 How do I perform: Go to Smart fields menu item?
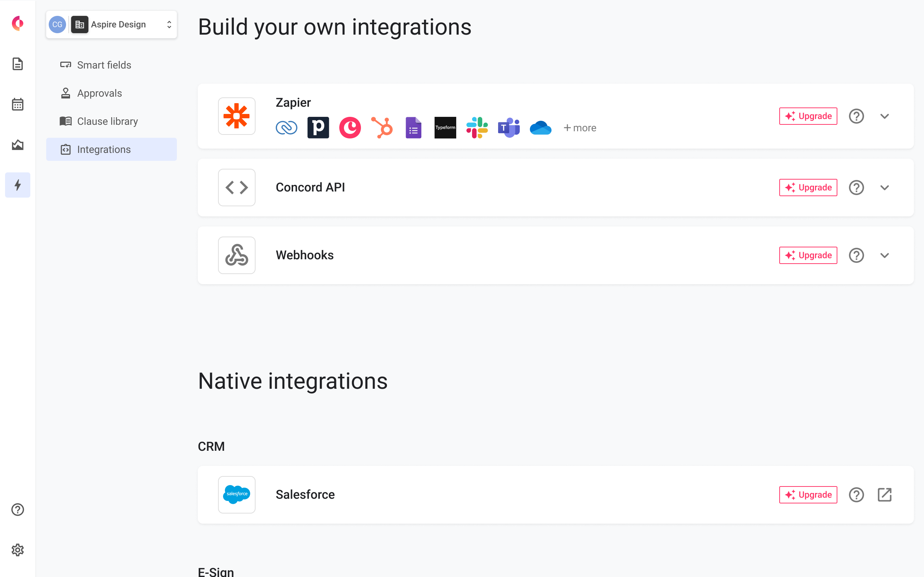click(104, 65)
